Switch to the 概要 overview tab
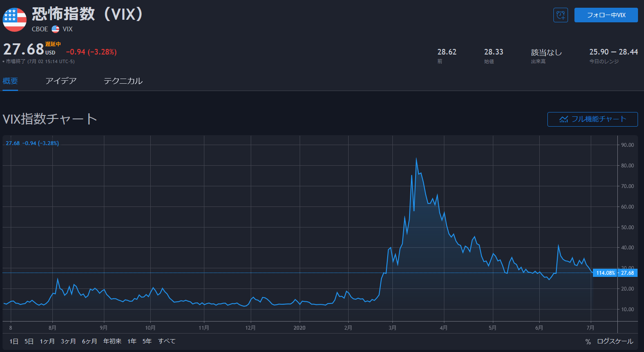 [10, 81]
